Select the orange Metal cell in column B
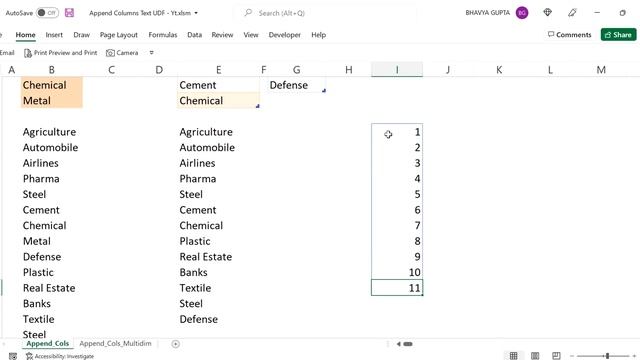 click(52, 100)
